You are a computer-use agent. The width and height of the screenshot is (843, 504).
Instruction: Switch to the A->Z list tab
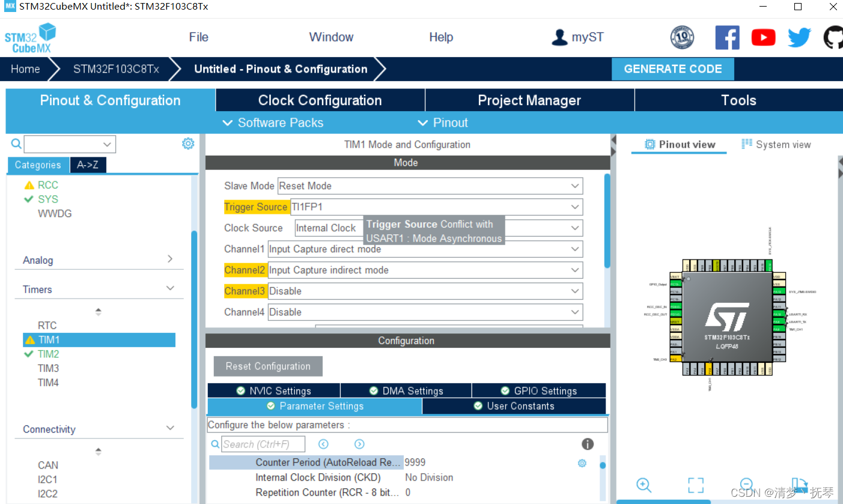88,165
